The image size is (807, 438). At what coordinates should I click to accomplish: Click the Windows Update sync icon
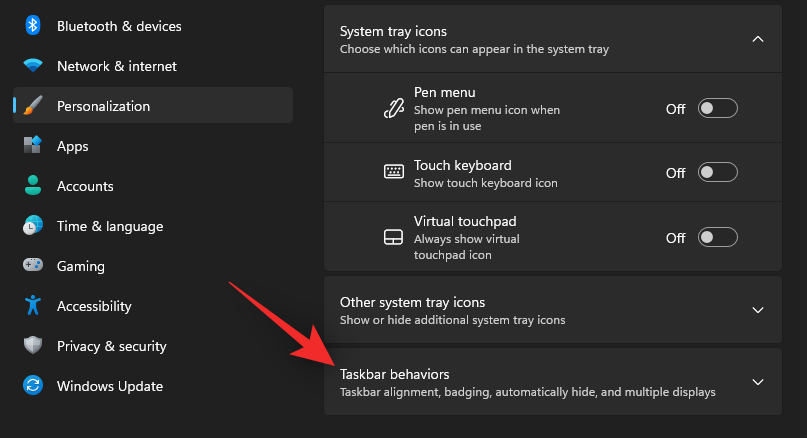coord(33,386)
